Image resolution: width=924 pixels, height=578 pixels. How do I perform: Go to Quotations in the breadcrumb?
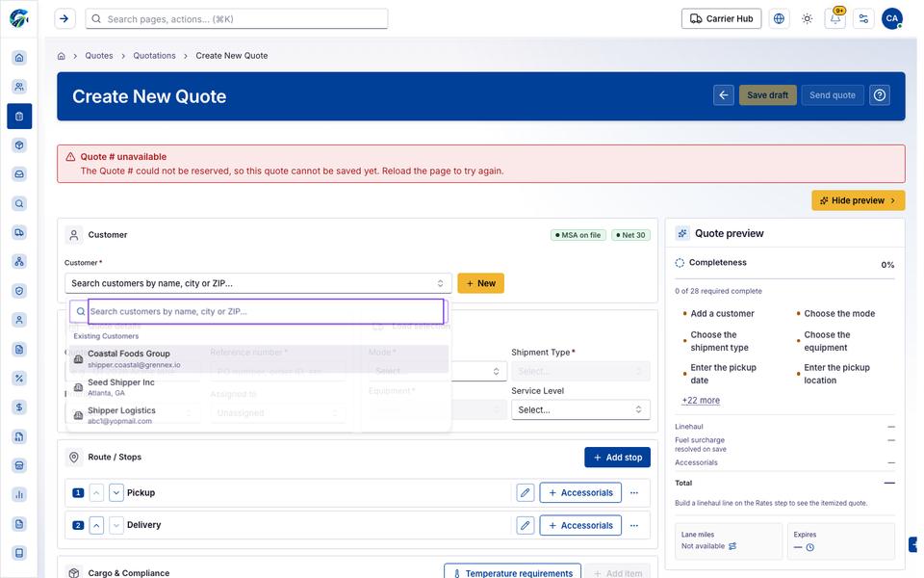coord(154,56)
